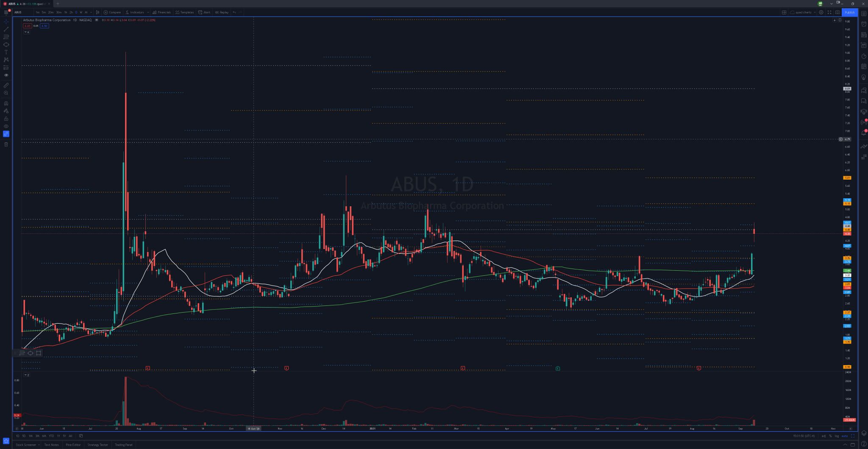Remove drawings with the trash icon
Screen dimensions: 868x449
[6, 144]
